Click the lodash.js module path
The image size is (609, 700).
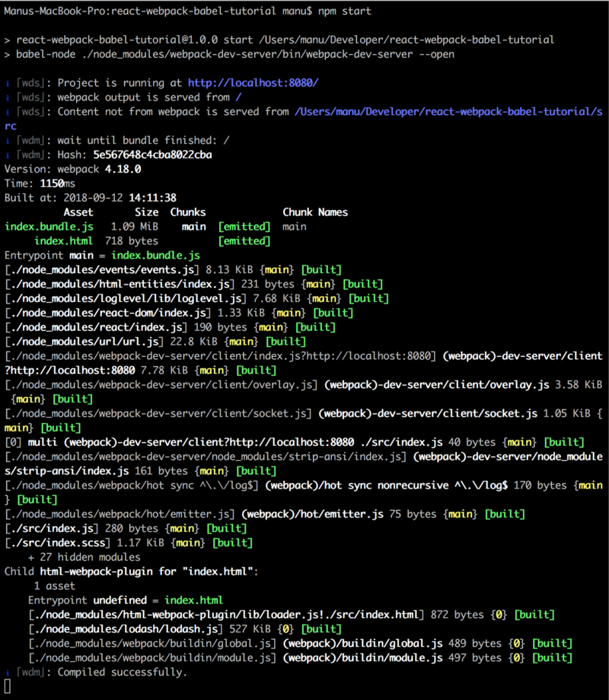point(126,629)
